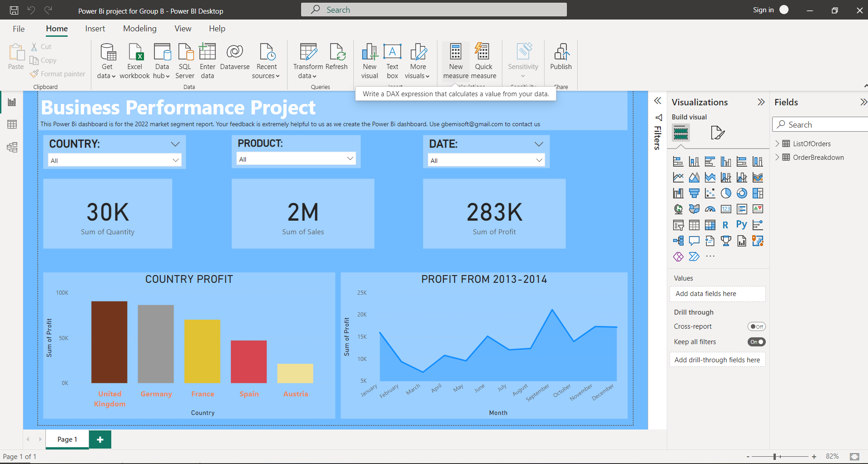Screen dimensions: 868x464
Task: Disable the Keep all filters toggle
Action: pos(756,341)
